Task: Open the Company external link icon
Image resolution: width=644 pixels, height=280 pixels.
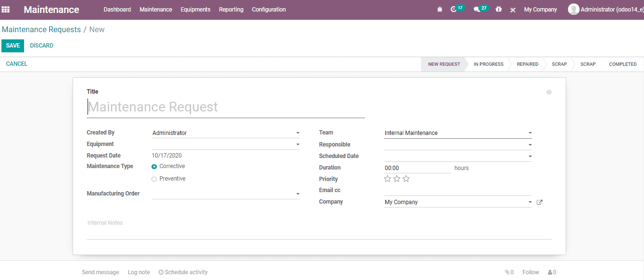Action: coord(539,202)
